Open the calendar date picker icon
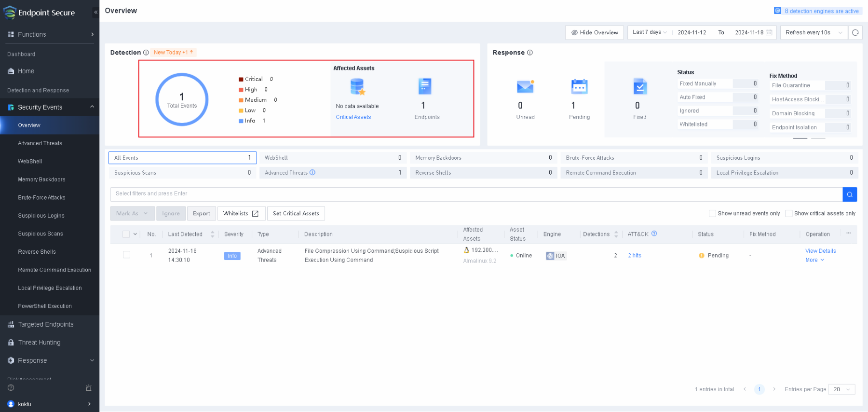The width and height of the screenshot is (868, 412). [x=769, y=33]
